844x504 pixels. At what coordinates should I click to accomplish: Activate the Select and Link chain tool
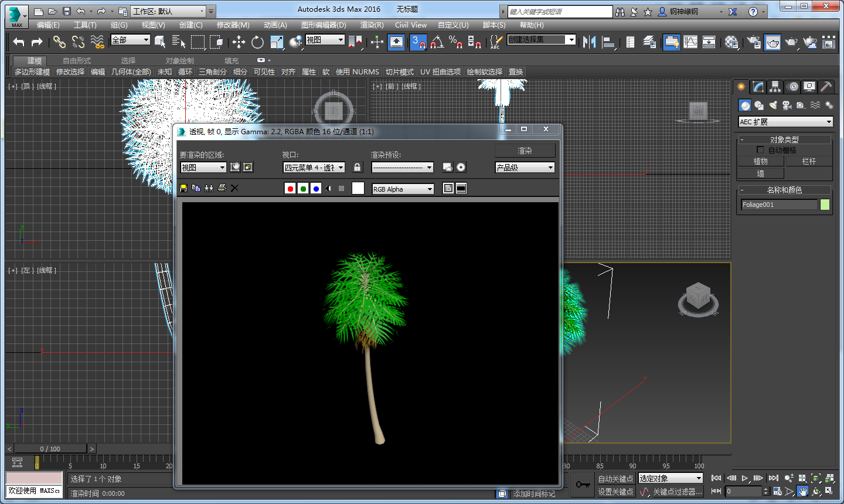[59, 42]
